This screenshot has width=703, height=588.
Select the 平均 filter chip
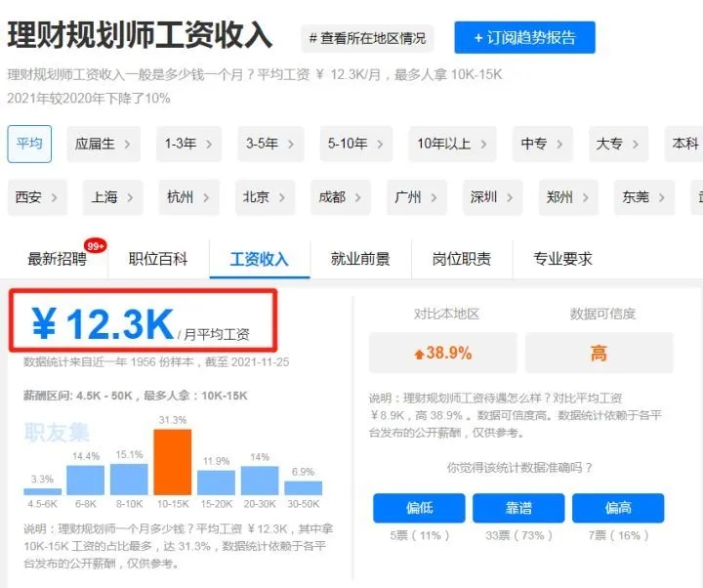(x=29, y=144)
